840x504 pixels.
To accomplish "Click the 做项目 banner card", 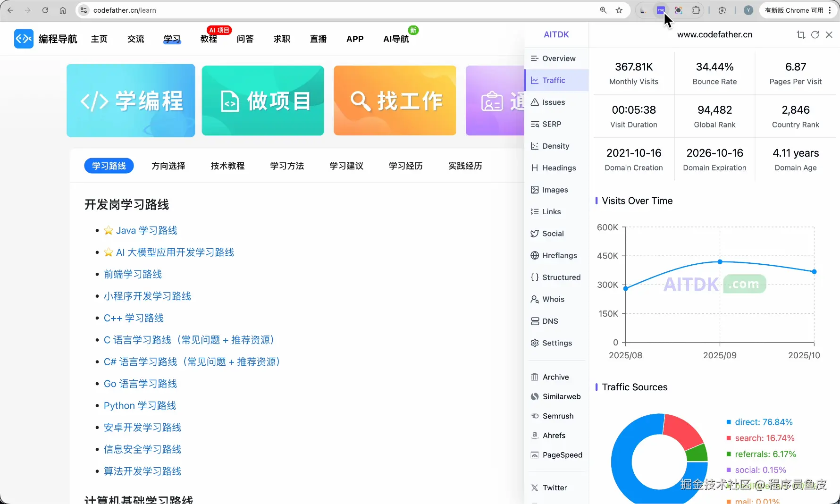I will [x=263, y=101].
